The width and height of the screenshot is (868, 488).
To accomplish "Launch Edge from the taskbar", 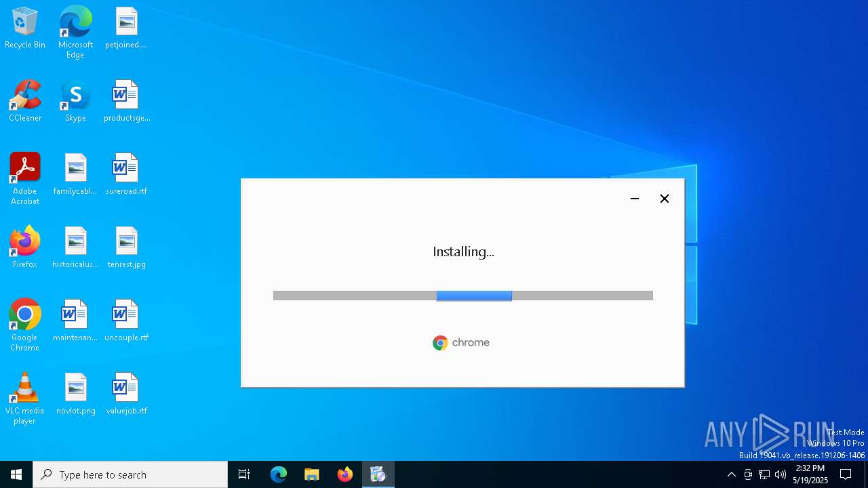I will click(x=279, y=474).
